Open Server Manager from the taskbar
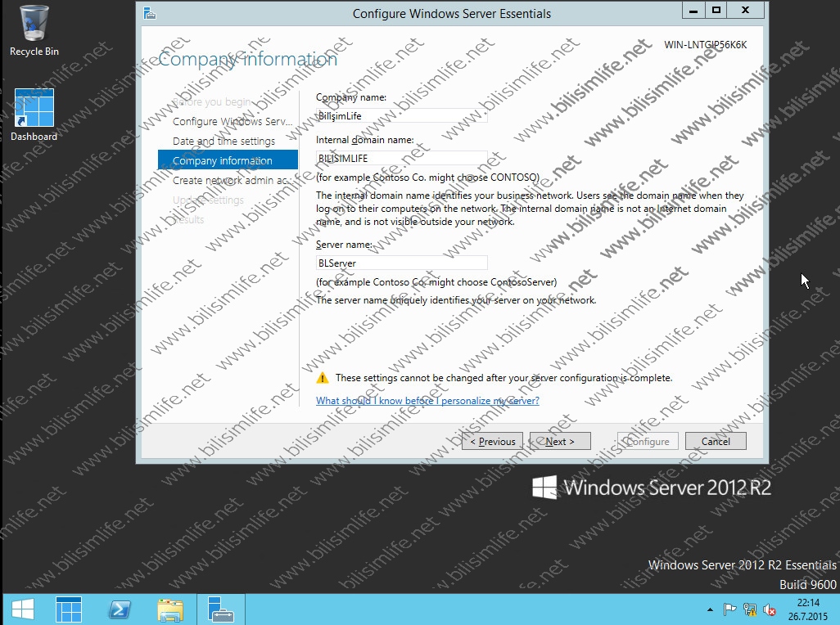 [x=69, y=609]
